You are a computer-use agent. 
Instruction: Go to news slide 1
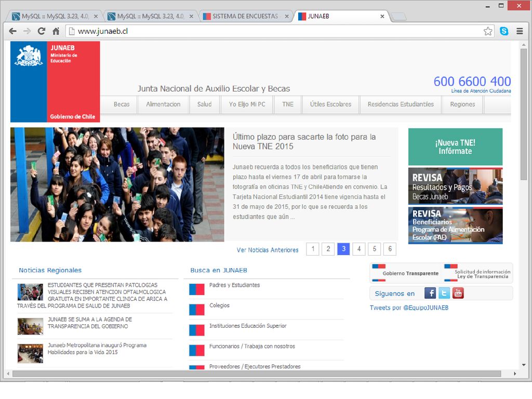point(312,249)
